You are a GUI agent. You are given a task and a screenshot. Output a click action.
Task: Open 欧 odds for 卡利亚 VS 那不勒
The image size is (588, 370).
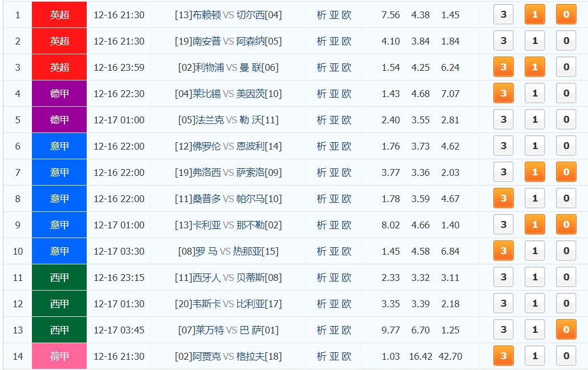(x=347, y=225)
